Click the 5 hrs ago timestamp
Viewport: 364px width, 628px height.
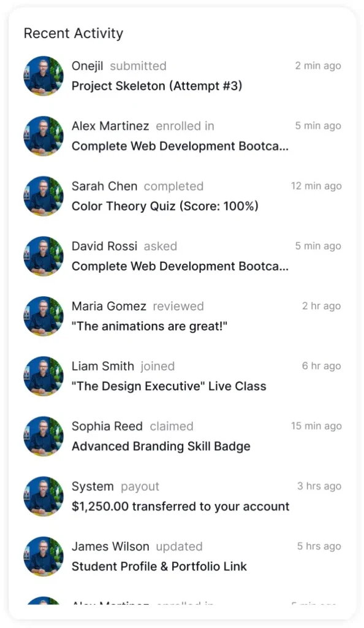click(x=319, y=546)
